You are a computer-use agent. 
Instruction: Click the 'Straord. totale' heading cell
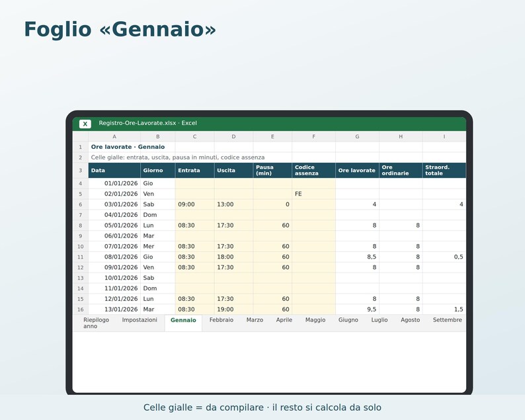(x=444, y=171)
